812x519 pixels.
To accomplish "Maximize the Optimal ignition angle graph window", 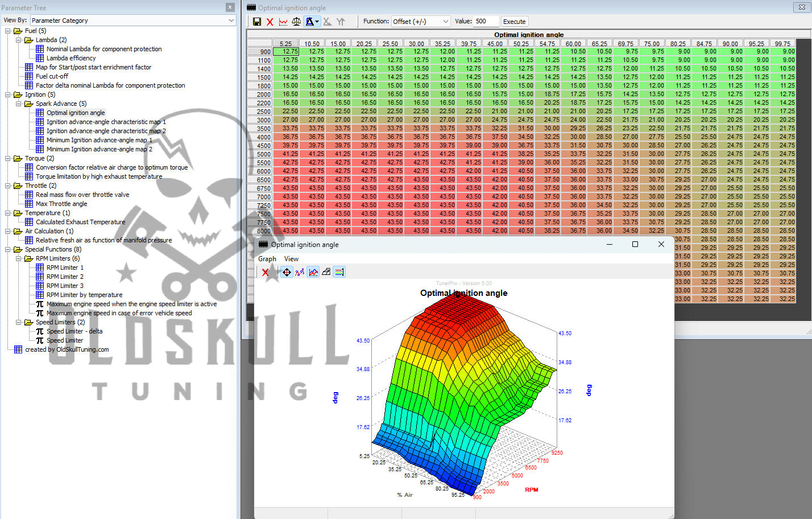I will [635, 244].
